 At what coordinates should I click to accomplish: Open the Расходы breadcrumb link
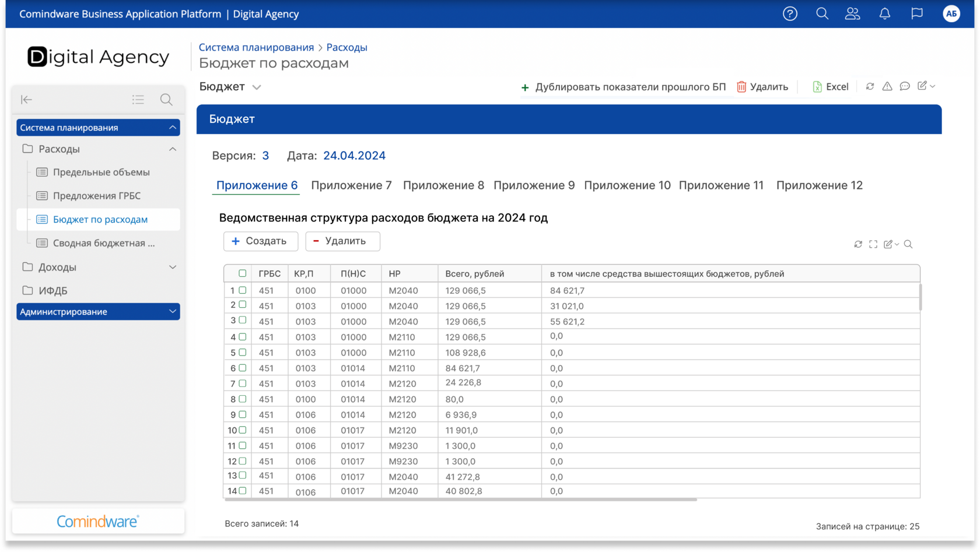pyautogui.click(x=346, y=47)
